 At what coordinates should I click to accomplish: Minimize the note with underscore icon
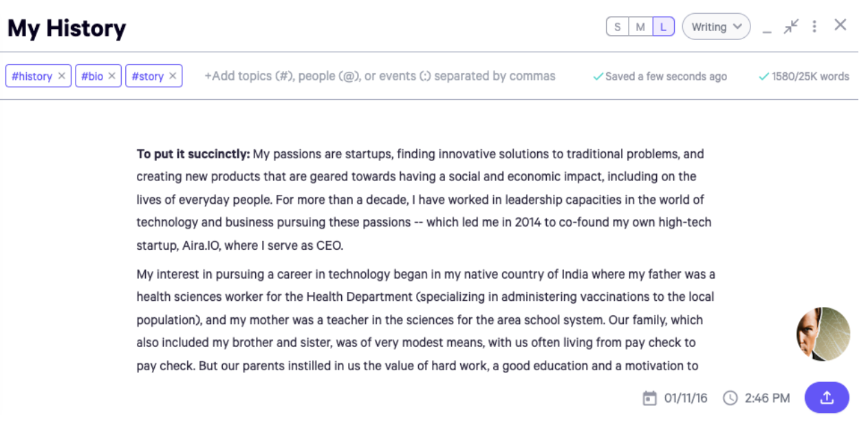(x=767, y=29)
